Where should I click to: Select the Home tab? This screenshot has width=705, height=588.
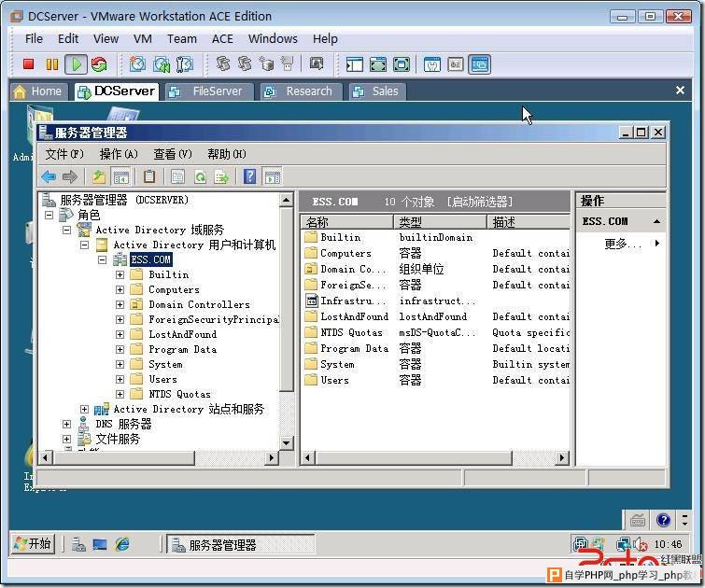coord(37,91)
